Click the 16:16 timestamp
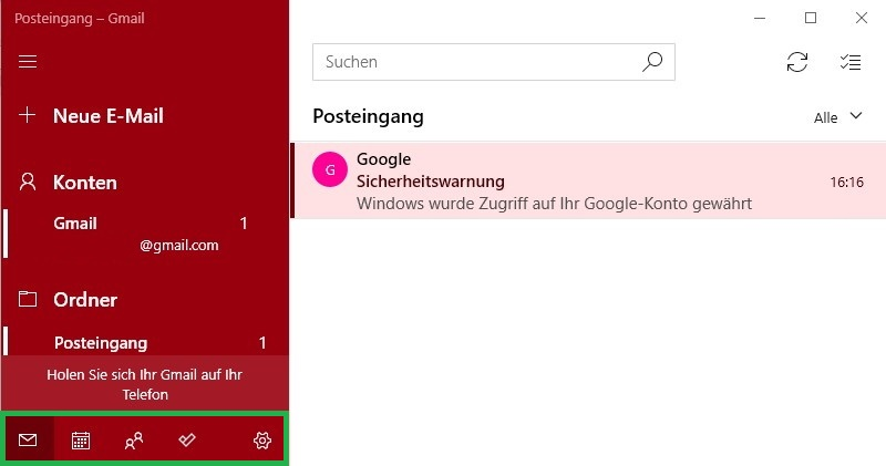886x466 pixels. [x=846, y=182]
